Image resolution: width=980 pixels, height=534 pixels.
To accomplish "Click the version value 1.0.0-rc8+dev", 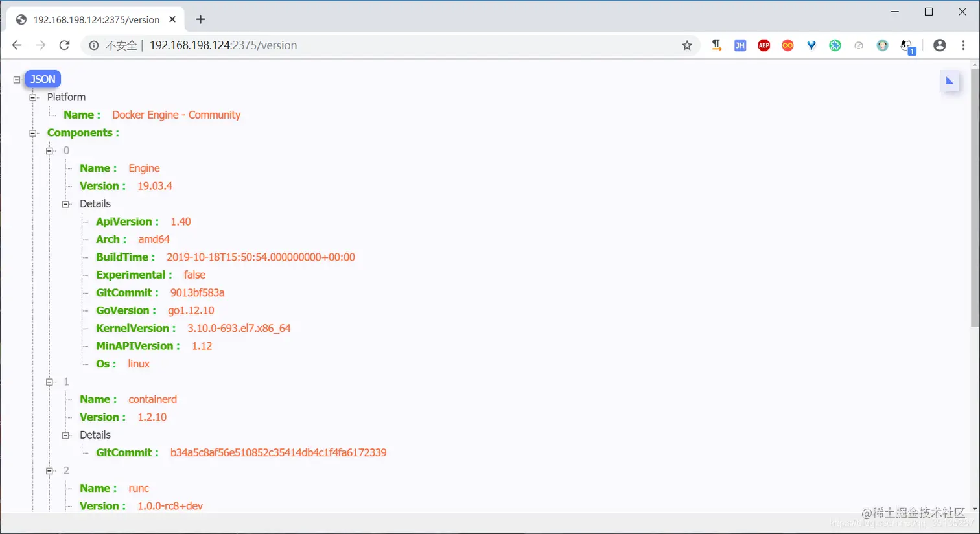I will point(170,506).
